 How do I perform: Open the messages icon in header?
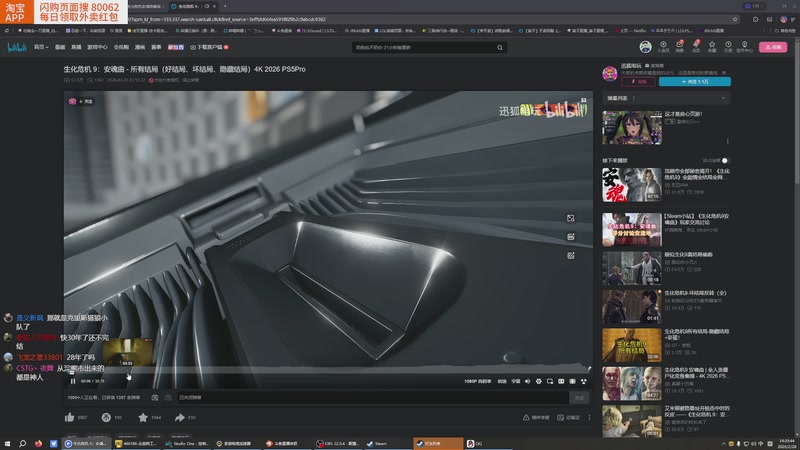pyautogui.click(x=680, y=47)
